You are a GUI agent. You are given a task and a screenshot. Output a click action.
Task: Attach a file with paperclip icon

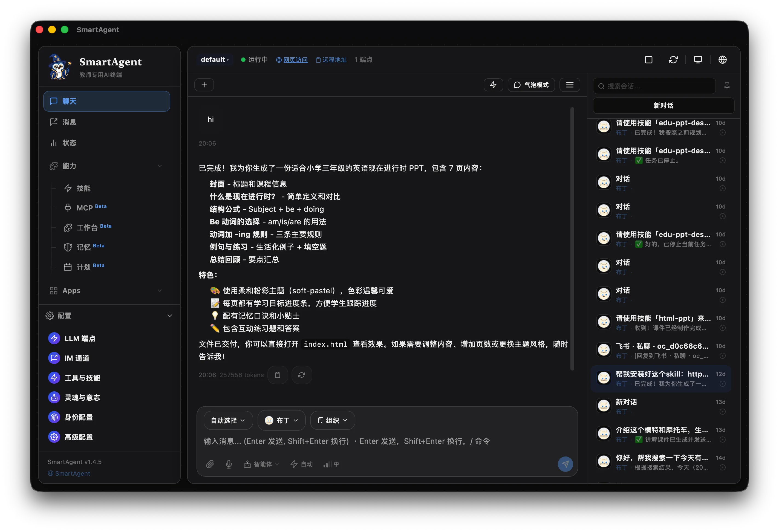pyautogui.click(x=210, y=464)
